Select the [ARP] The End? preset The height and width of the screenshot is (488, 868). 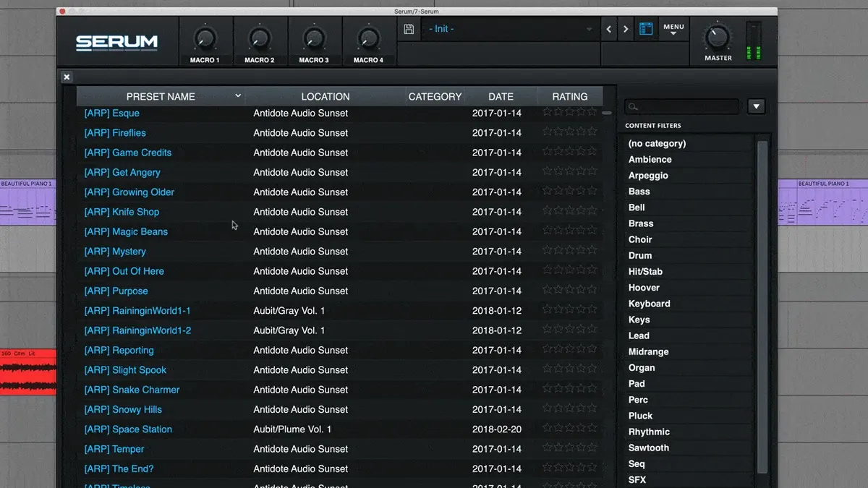pyautogui.click(x=119, y=468)
